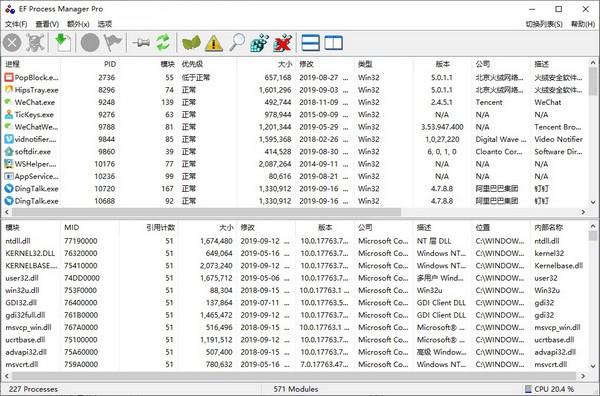This screenshot has width=600, height=396.
Task: Click the green arrow save list icon
Action: pos(63,42)
